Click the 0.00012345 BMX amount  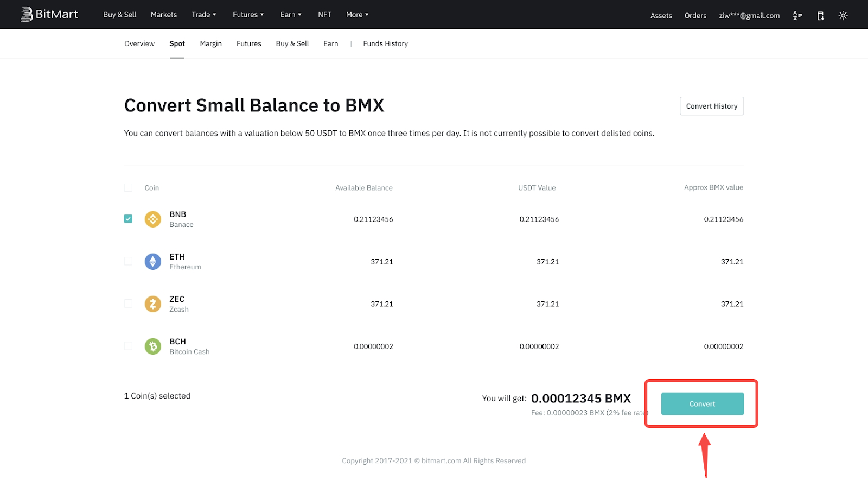coord(581,399)
